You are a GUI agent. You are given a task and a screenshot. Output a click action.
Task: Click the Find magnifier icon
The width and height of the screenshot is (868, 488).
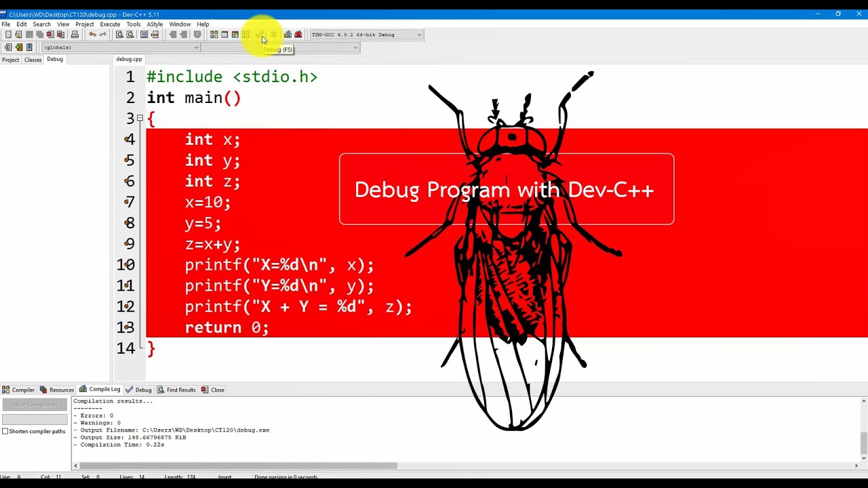pos(119,35)
